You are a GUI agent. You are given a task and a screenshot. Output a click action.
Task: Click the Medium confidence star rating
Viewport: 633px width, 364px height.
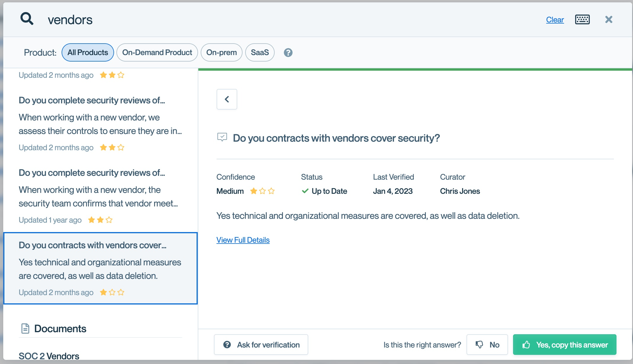pyautogui.click(x=262, y=191)
